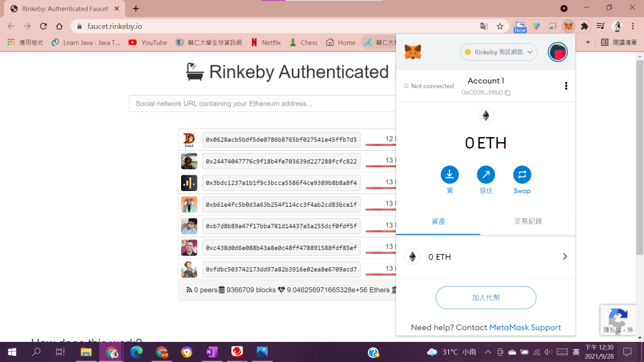Switch to the 資產 assets tab
The image size is (644, 362).
click(x=438, y=222)
